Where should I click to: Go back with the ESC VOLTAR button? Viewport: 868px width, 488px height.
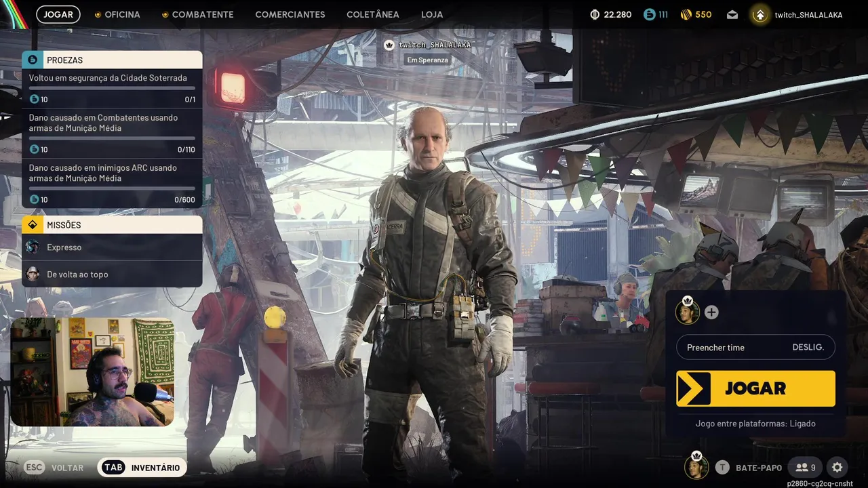pyautogui.click(x=54, y=468)
